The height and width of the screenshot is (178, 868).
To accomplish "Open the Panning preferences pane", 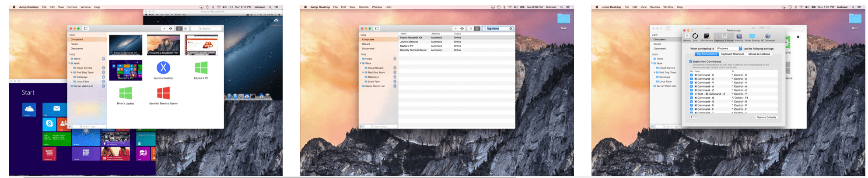I will coord(739,37).
